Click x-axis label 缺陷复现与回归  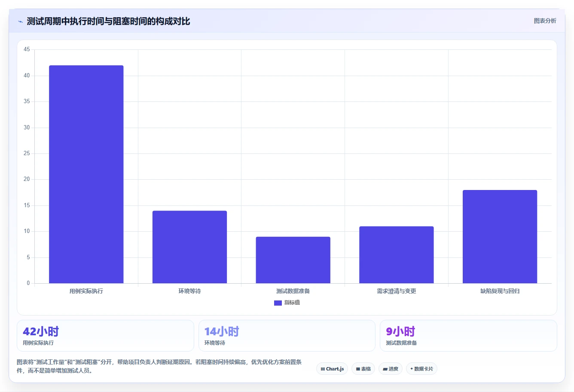tap(500, 291)
